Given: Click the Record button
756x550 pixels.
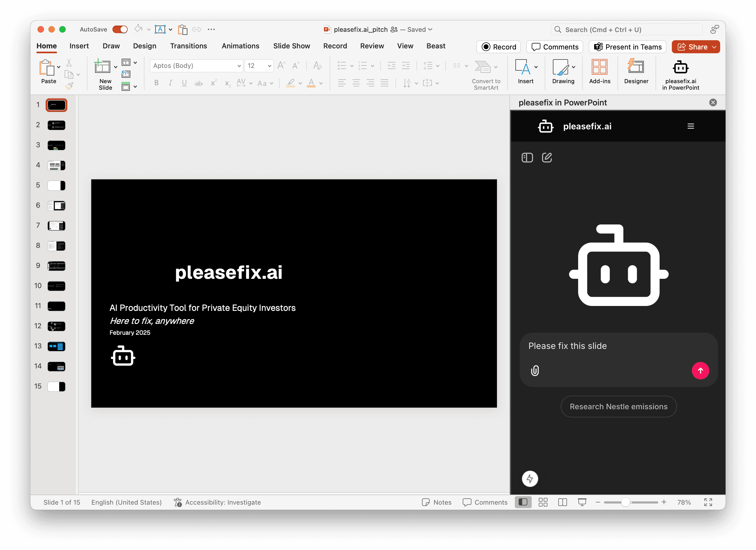Looking at the screenshot, I should coord(498,47).
